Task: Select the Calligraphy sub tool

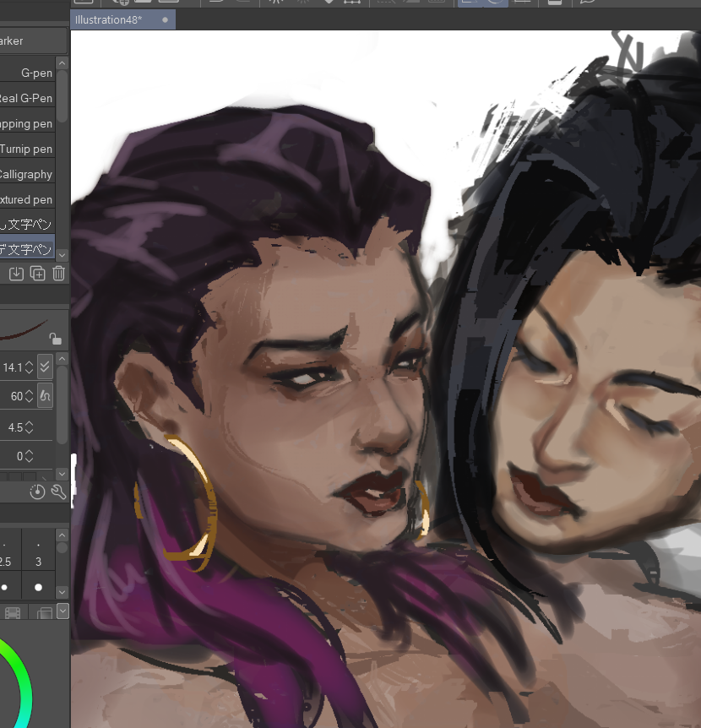Action: tap(28, 174)
